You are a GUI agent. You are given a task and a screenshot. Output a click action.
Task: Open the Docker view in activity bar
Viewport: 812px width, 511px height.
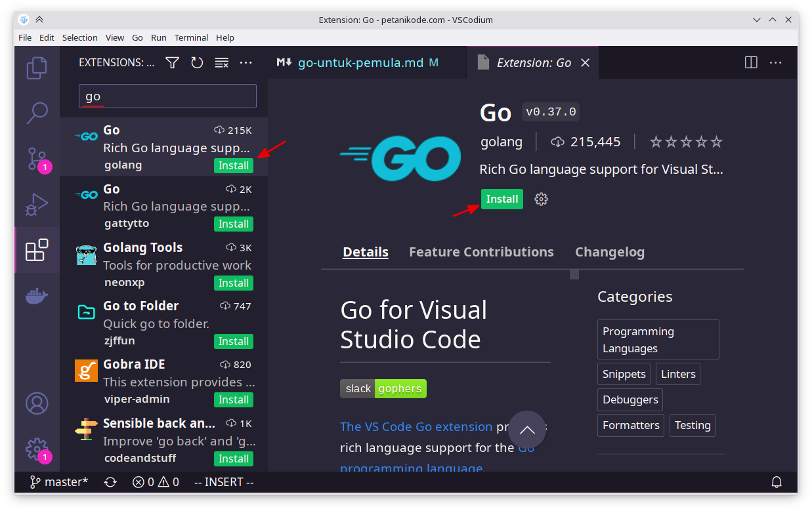tap(37, 295)
